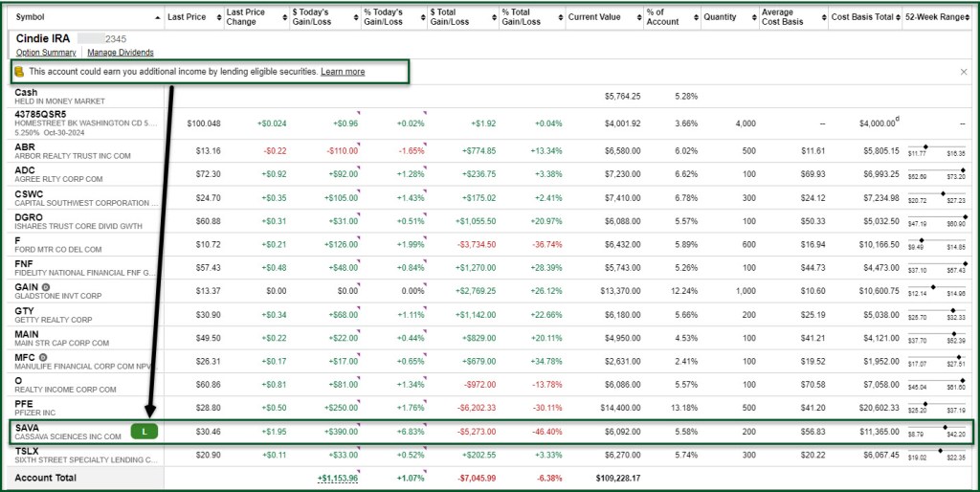
Task: Click the underlined Account Total today's gain +$1,153.96
Action: pyautogui.click(x=338, y=478)
